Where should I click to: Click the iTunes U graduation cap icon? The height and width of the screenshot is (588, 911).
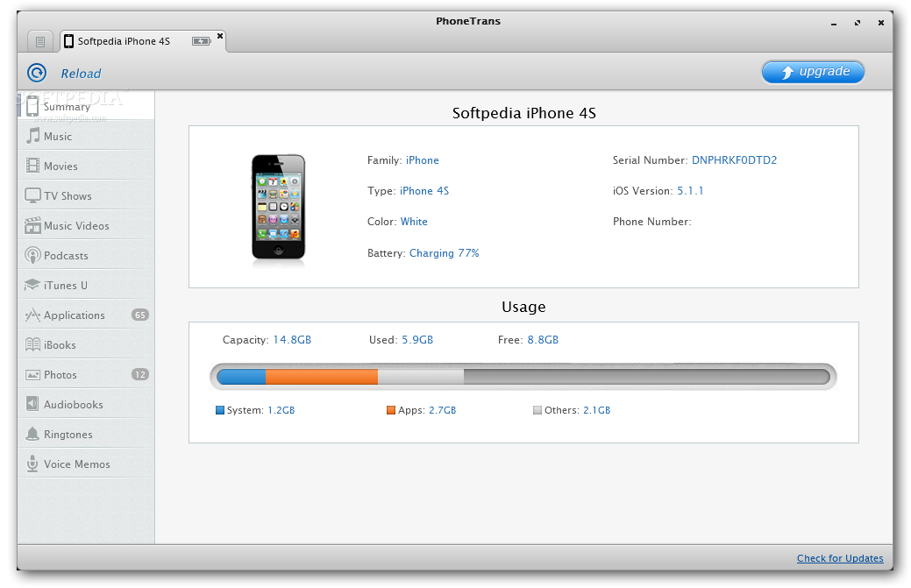(32, 285)
